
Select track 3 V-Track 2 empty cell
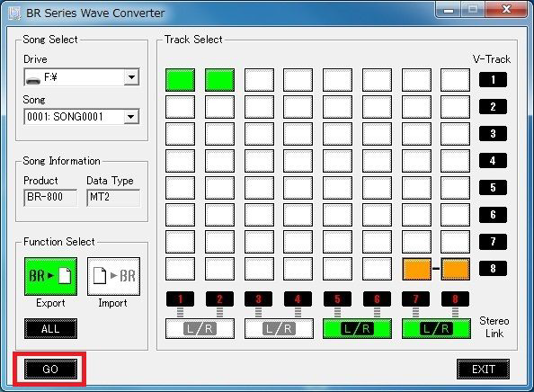259,107
